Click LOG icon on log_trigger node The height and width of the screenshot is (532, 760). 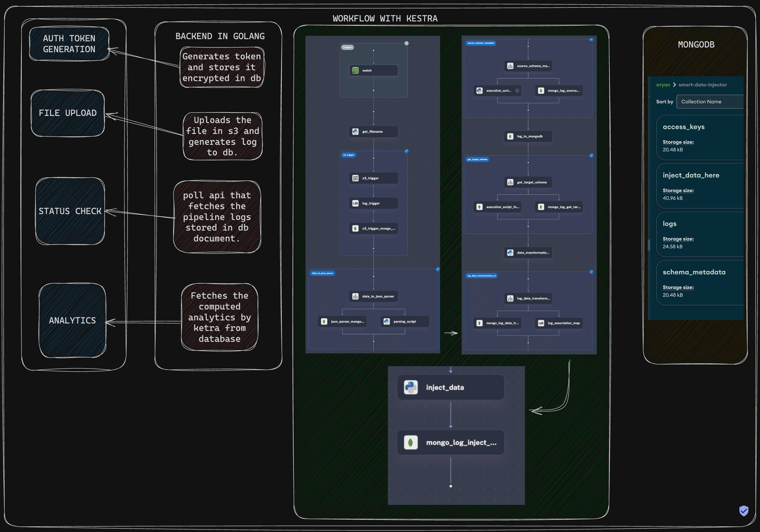(x=355, y=203)
